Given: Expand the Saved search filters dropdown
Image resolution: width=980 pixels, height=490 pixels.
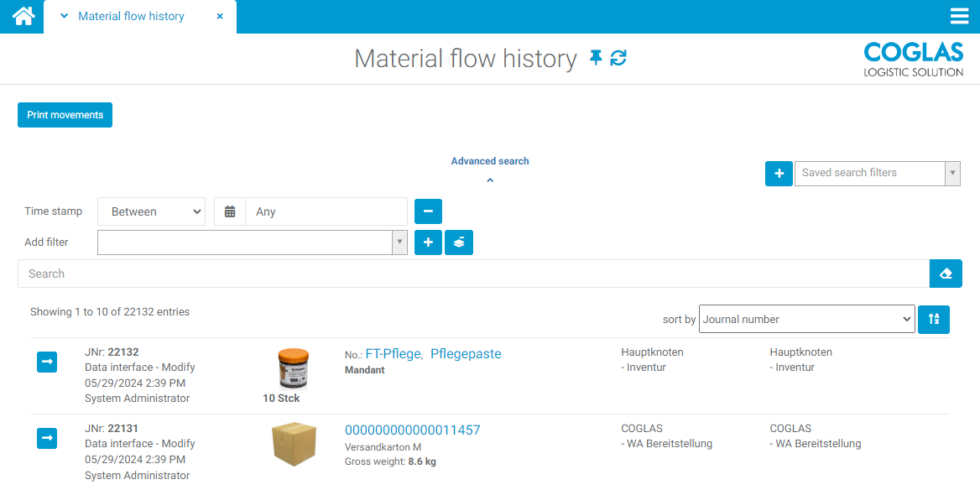Looking at the screenshot, I should pyautogui.click(x=952, y=173).
